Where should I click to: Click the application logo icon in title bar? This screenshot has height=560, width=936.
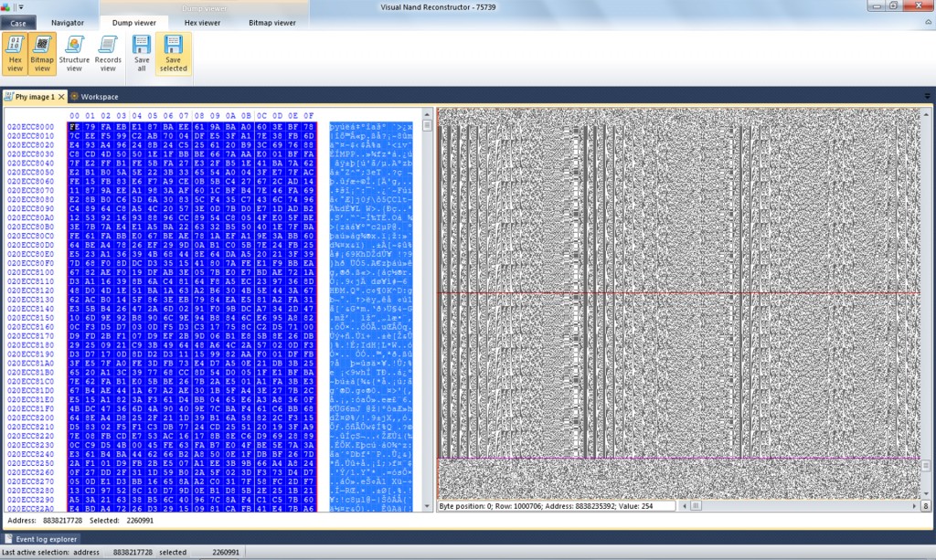click(x=5, y=7)
